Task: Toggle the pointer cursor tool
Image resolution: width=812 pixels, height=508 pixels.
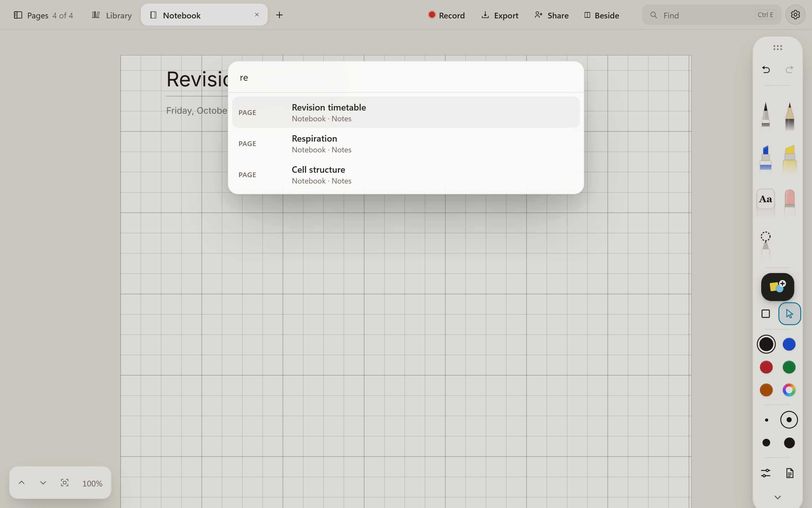Action: click(x=789, y=314)
